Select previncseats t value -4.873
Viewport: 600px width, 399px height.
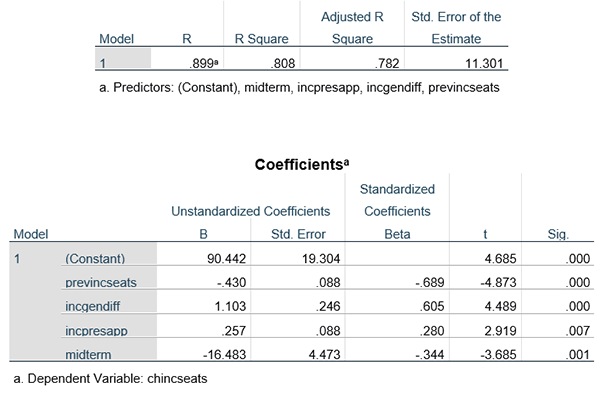pos(498,283)
